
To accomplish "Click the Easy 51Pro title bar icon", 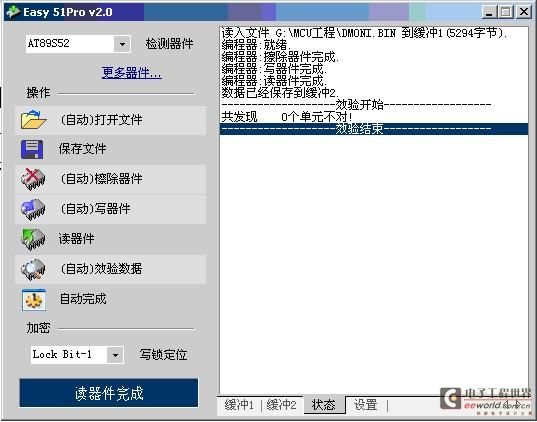I will [x=13, y=12].
